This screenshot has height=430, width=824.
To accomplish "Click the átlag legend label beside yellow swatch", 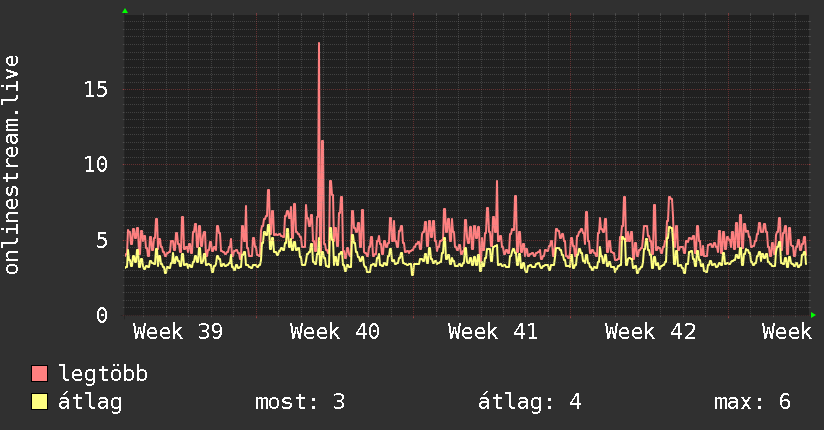I will point(90,402).
